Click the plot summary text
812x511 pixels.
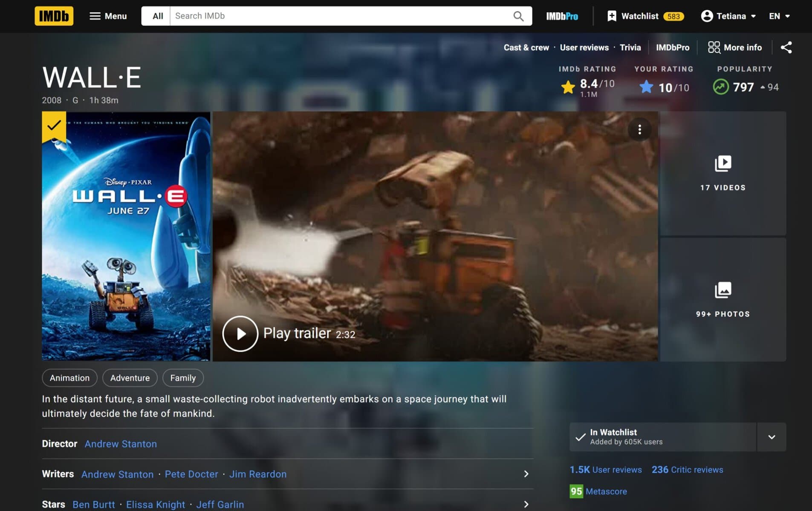[274, 406]
